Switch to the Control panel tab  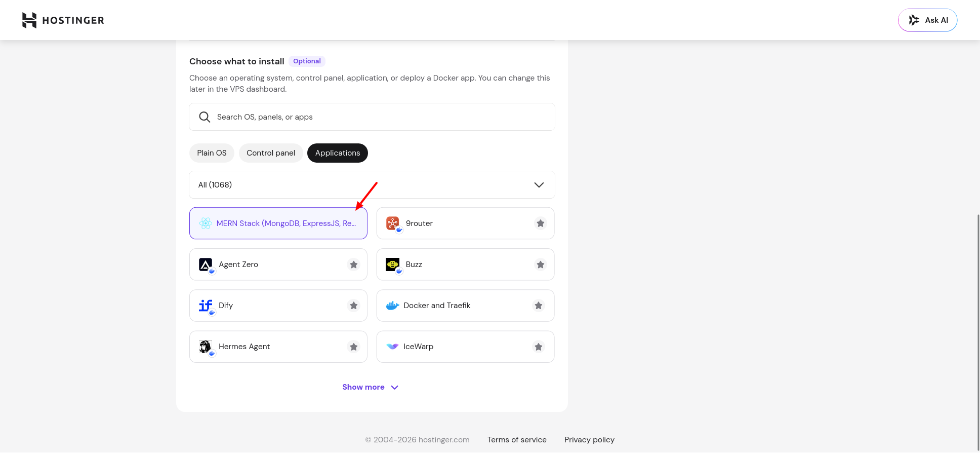coord(271,153)
